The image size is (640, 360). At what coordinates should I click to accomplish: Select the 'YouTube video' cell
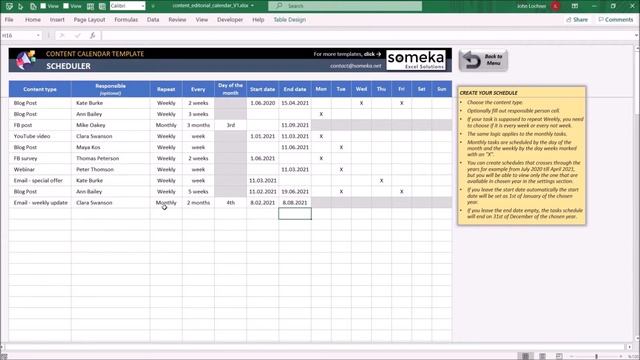tap(40, 136)
